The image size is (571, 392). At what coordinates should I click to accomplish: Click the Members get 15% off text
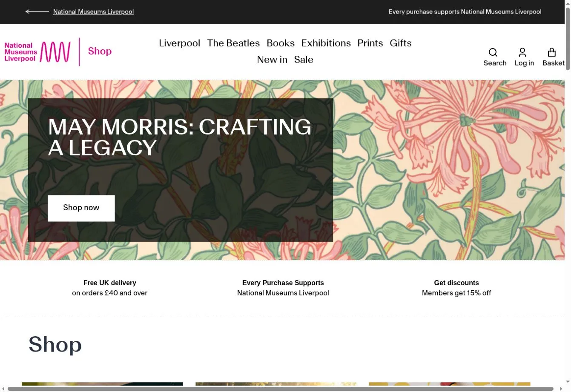tap(456, 293)
